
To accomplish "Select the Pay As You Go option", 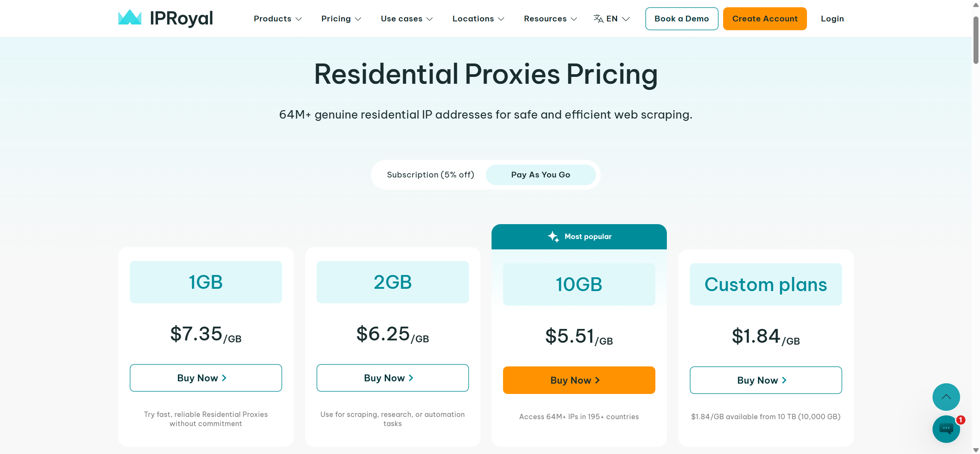I will [541, 175].
